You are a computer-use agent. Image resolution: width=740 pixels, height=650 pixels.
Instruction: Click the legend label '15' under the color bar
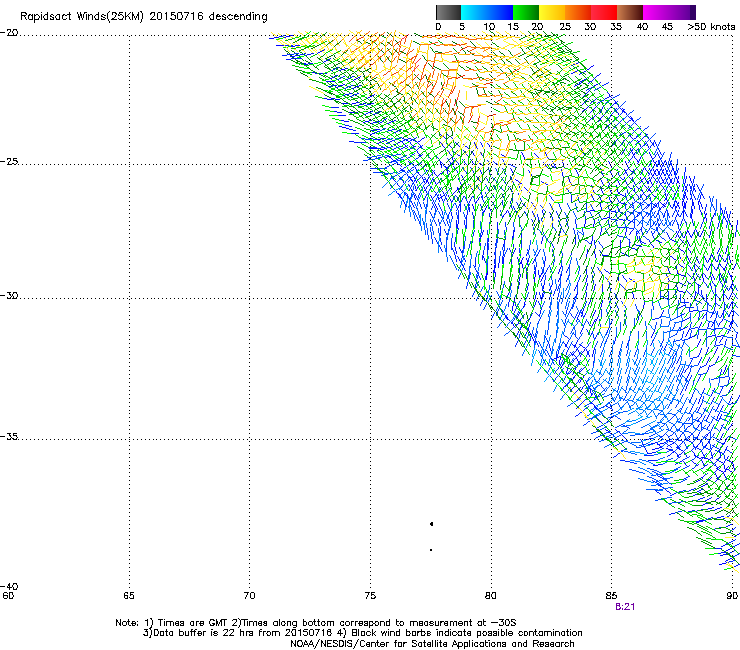pos(513,27)
